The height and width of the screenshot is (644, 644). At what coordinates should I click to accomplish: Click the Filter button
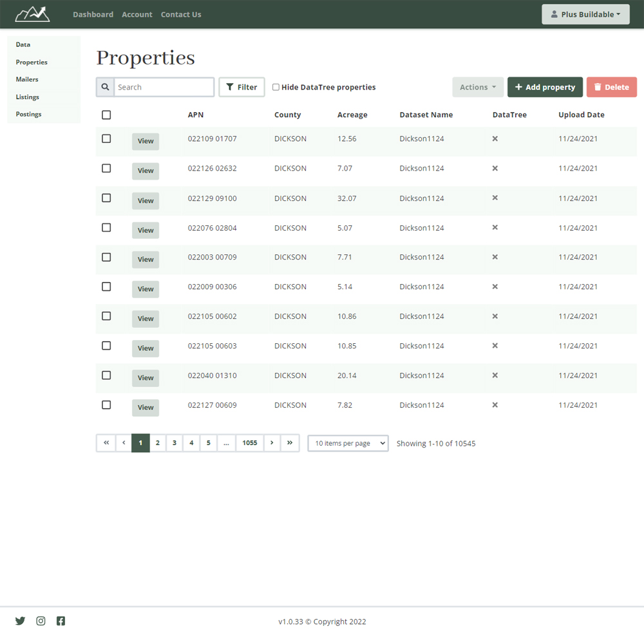tap(241, 87)
